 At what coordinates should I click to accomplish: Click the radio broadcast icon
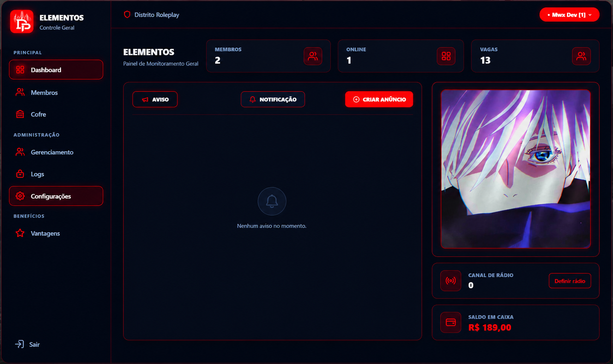point(451,281)
